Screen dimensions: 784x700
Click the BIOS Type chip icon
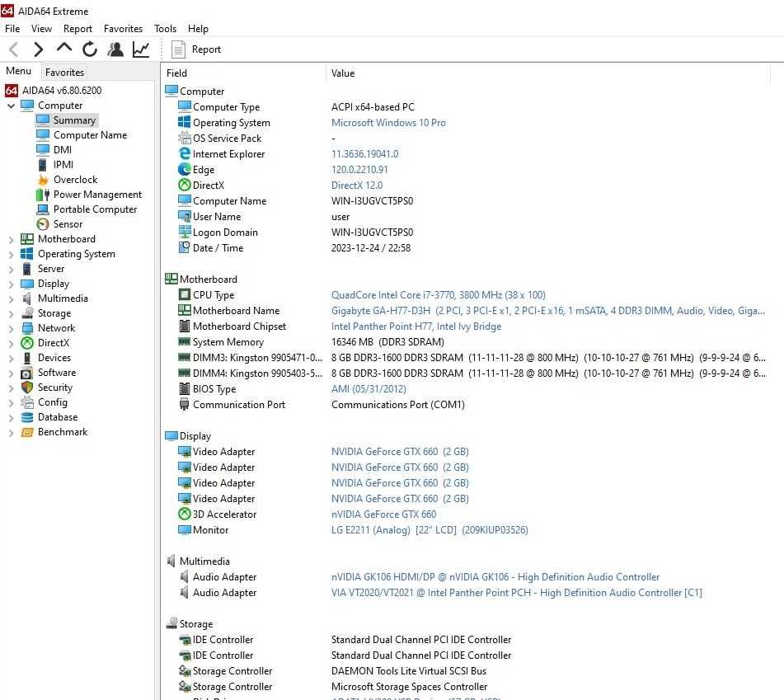click(185, 388)
